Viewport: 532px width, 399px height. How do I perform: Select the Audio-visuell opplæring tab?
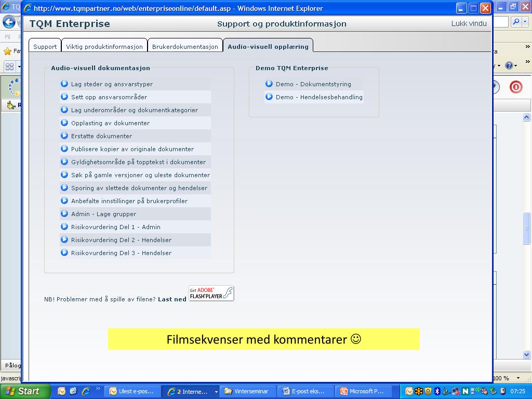tap(268, 46)
